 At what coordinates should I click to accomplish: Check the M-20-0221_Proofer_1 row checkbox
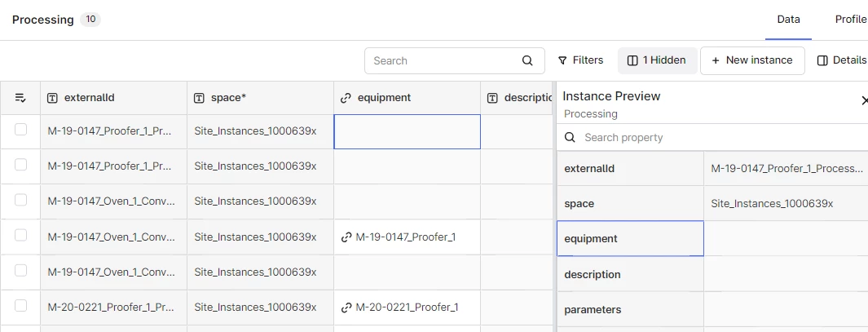point(20,306)
